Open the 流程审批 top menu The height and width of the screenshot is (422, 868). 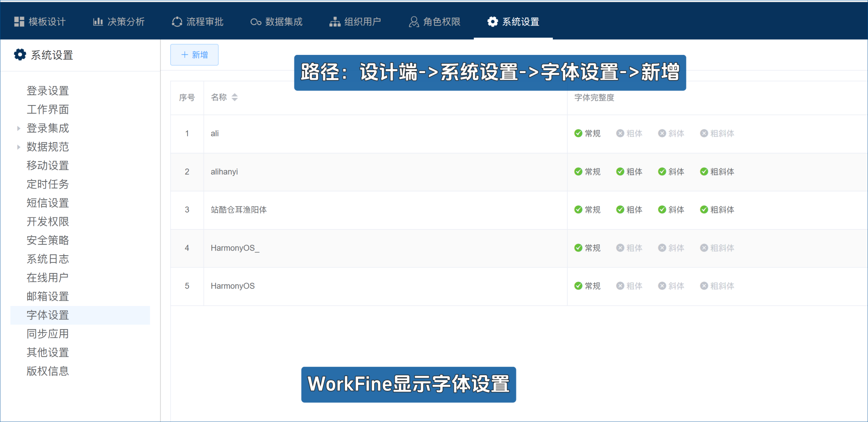[x=198, y=22]
